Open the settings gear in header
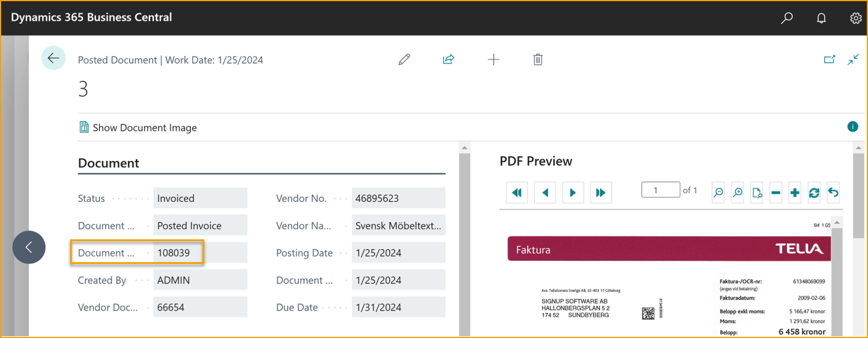This screenshot has width=868, height=338. point(855,18)
